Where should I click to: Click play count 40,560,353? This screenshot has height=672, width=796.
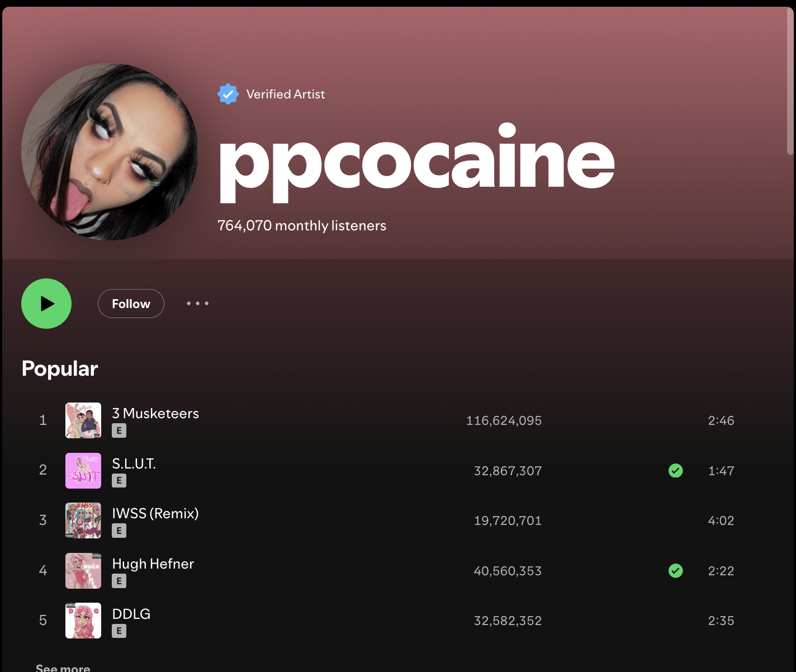pos(508,571)
